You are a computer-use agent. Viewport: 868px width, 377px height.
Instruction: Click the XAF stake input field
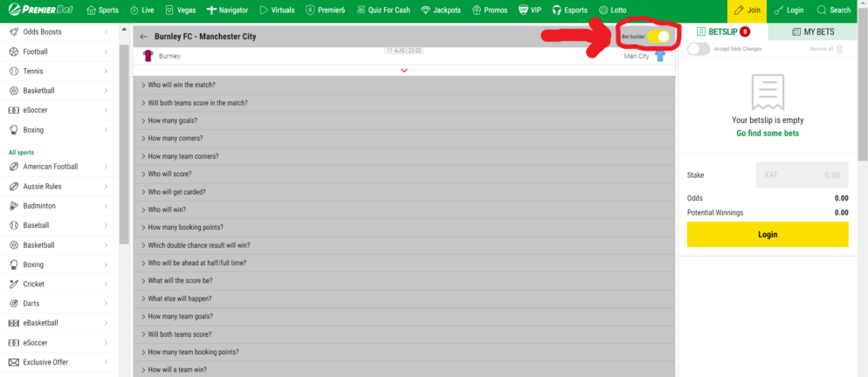pyautogui.click(x=801, y=175)
